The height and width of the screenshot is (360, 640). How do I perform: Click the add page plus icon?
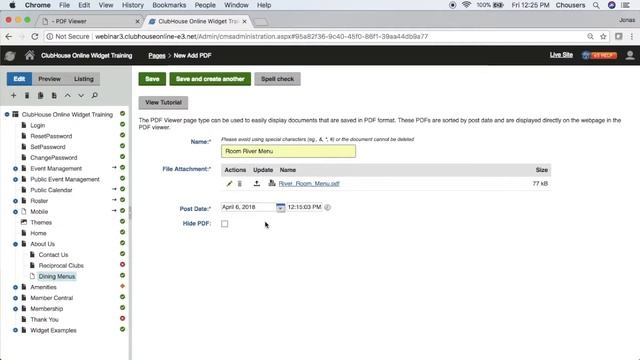coord(13,96)
